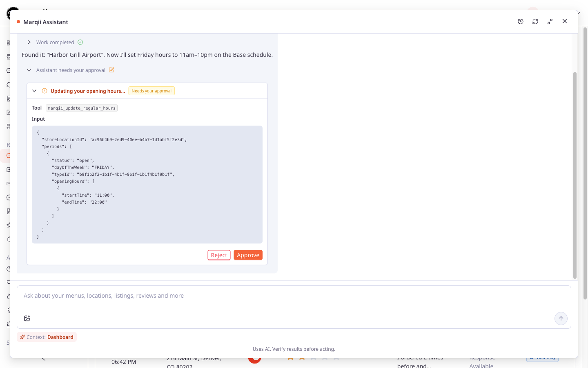This screenshot has width=588, height=368.
Task: Collapse the assistant panel to smaller view
Action: tap(550, 21)
